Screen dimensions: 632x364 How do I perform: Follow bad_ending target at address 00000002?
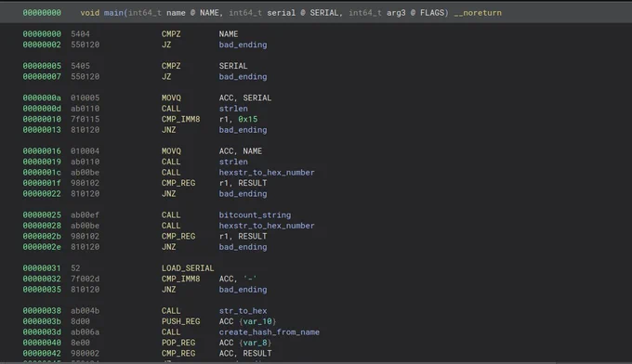pyautogui.click(x=244, y=45)
